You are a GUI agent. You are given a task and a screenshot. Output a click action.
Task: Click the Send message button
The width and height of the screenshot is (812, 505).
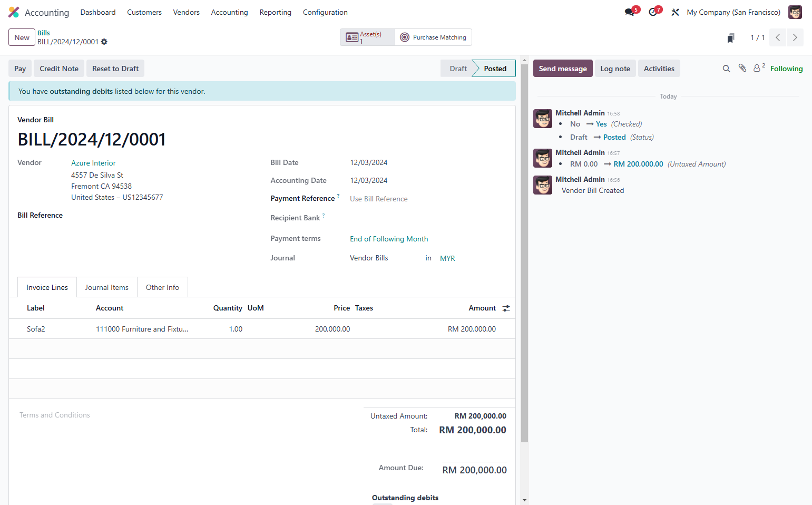(563, 69)
